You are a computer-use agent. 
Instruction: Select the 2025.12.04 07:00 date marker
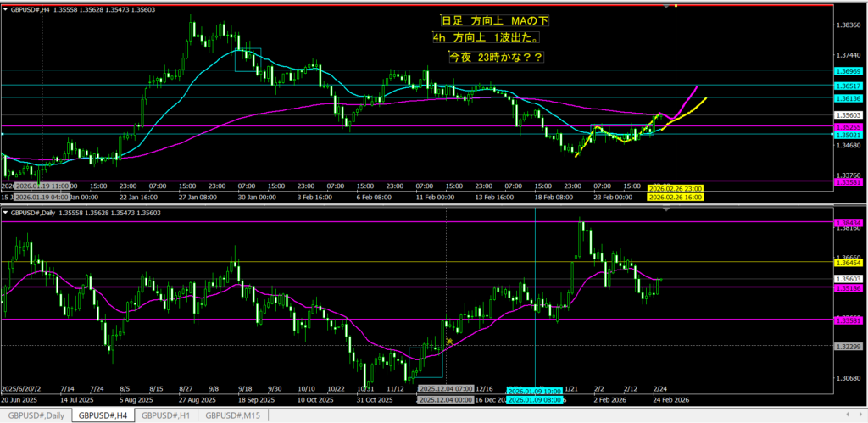[446, 388]
